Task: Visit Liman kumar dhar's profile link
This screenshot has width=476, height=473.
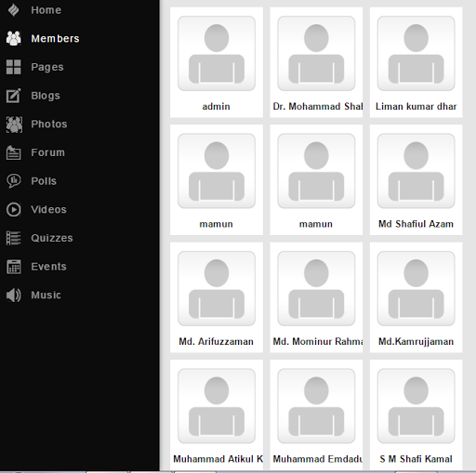Action: point(416,107)
